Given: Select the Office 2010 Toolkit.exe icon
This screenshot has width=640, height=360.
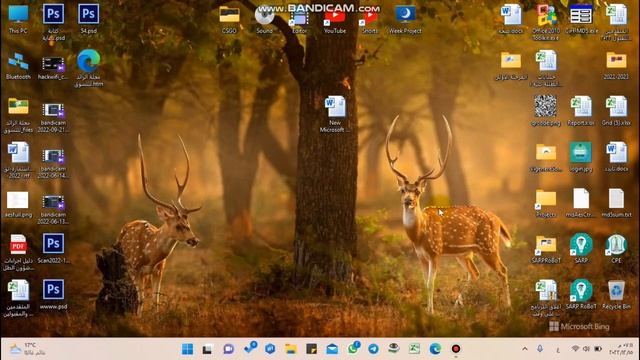Looking at the screenshot, I should click(546, 21).
